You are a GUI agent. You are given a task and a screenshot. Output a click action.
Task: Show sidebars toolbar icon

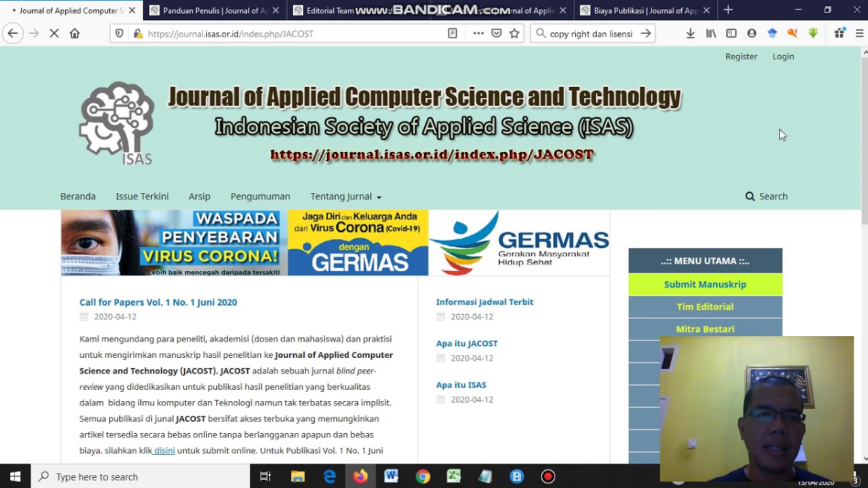click(x=731, y=33)
